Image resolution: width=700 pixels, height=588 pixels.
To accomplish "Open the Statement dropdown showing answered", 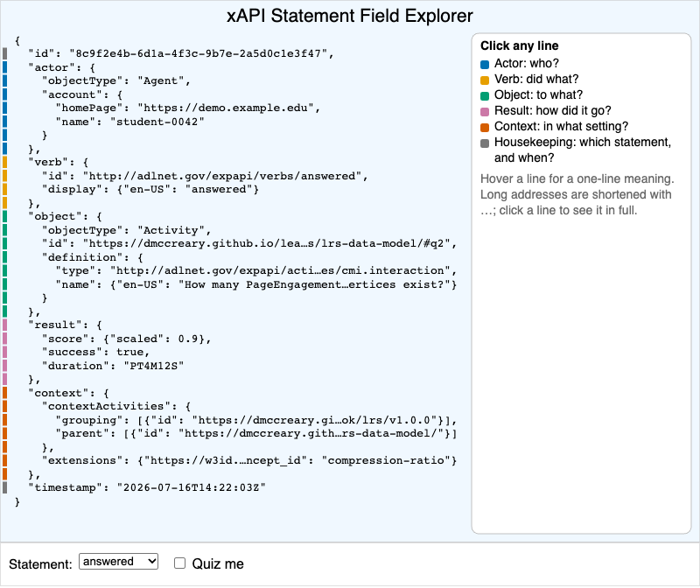I will (118, 561).
